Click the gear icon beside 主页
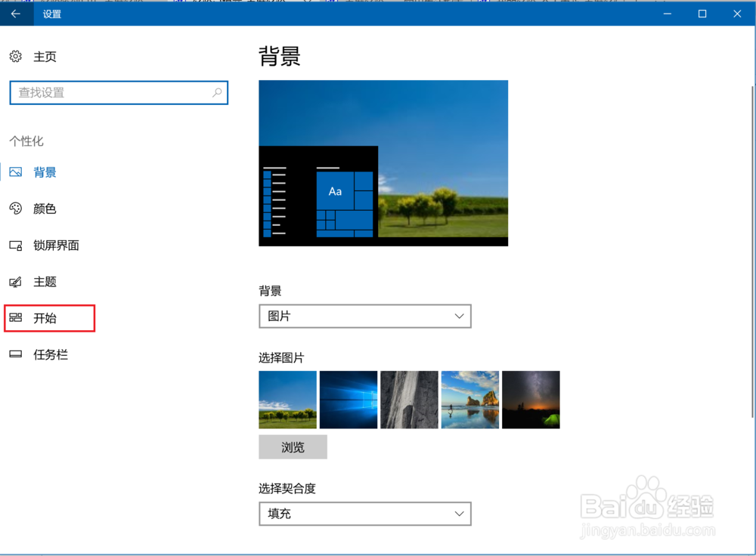 pyautogui.click(x=15, y=57)
